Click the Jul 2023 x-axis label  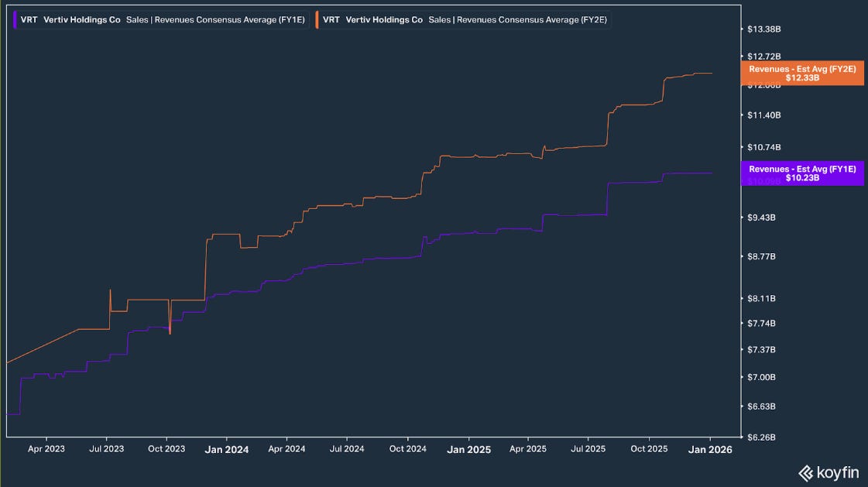(106, 449)
